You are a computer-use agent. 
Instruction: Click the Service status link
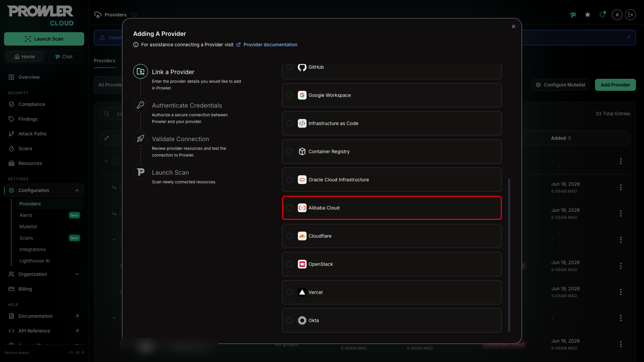point(16,353)
